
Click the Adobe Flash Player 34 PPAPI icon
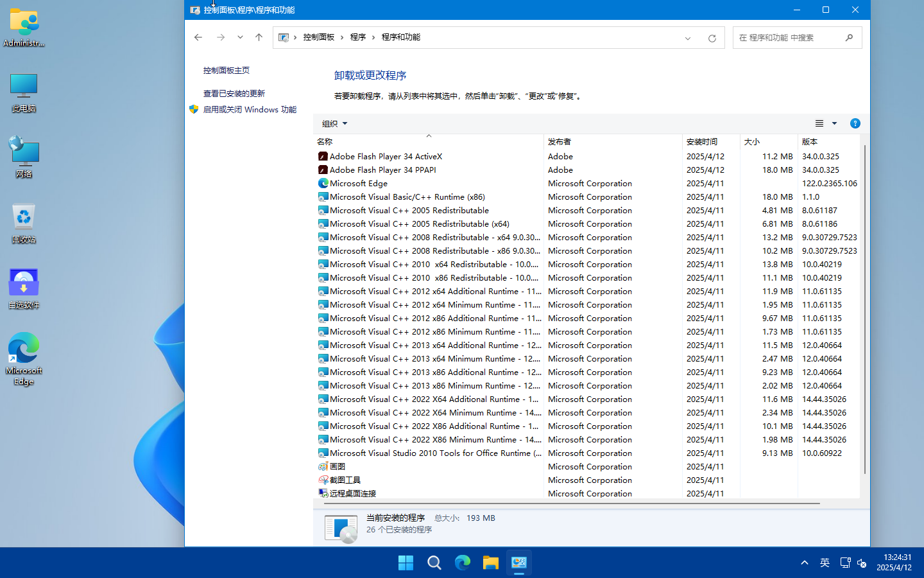[323, 170]
